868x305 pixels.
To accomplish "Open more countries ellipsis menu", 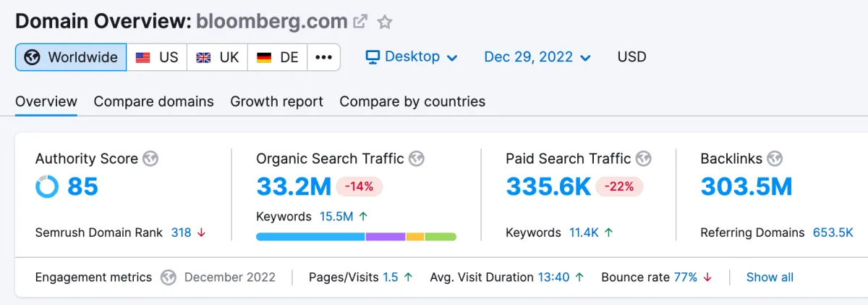I will tap(324, 57).
